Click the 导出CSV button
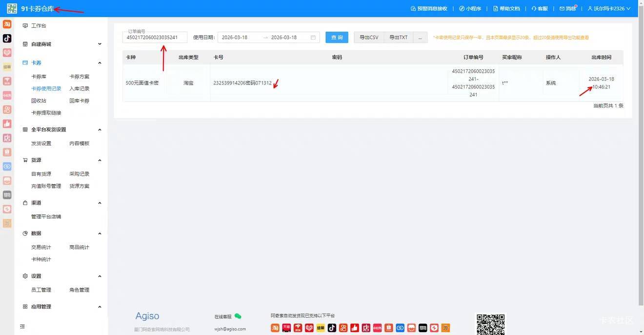Screen dimensions: 644x335 click(369, 38)
